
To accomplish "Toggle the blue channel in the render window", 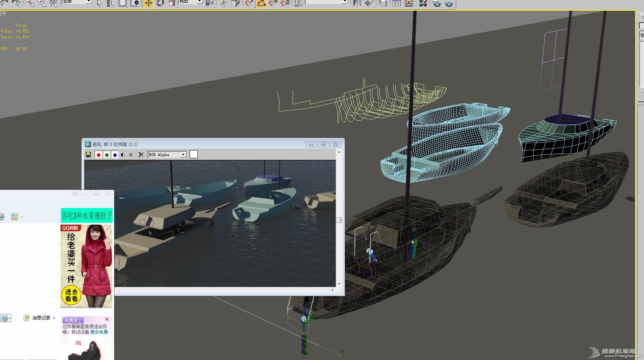I will click(115, 155).
